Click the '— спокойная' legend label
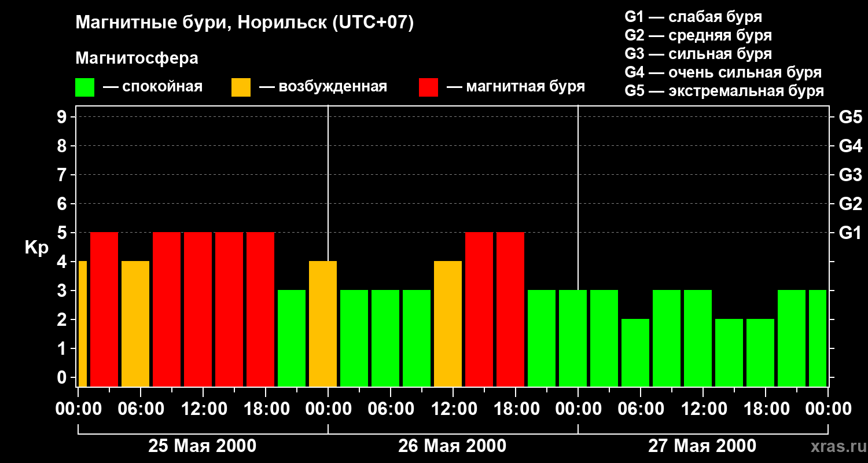Screen dimensions: 868x463 (x=153, y=87)
